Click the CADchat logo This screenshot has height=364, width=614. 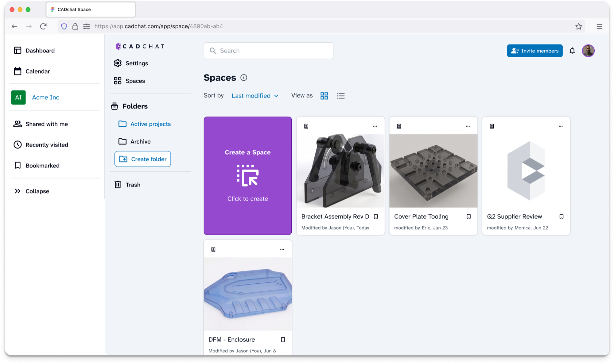pyautogui.click(x=140, y=46)
